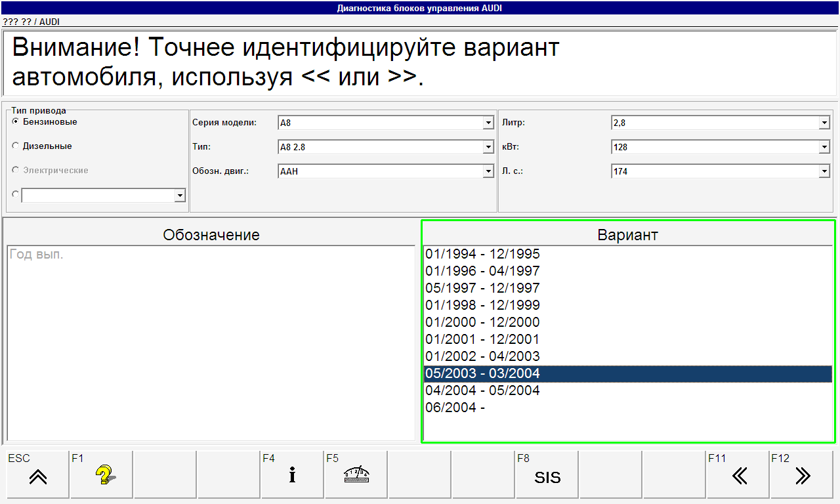Image resolution: width=840 pixels, height=504 pixels.
Task: Select the Дизельные drive type radio
Action: [x=16, y=146]
